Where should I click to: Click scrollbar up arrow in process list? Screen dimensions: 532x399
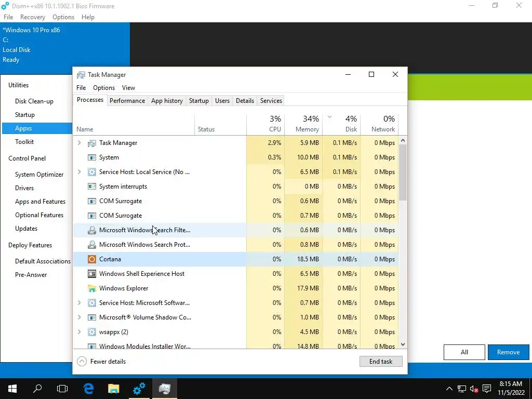[403, 140]
